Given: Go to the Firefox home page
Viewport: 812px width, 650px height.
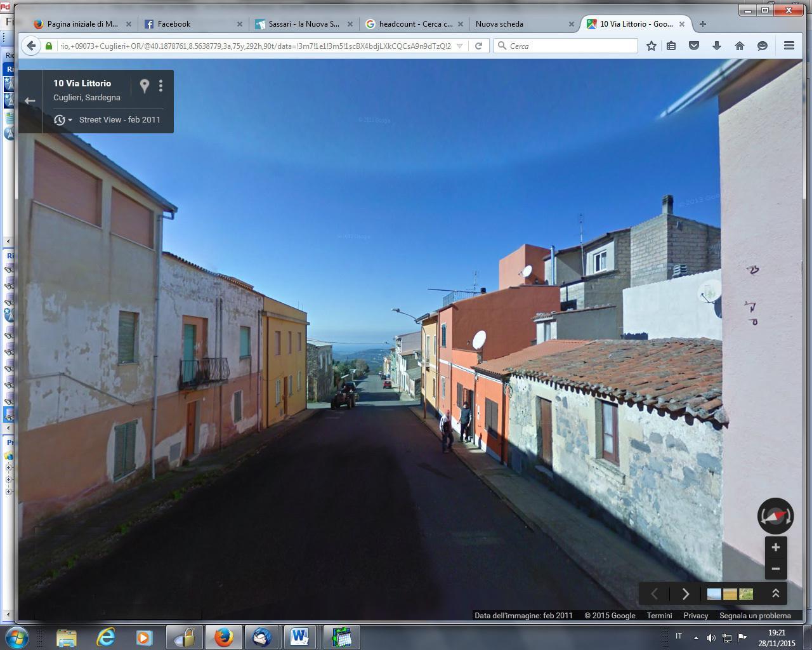Looking at the screenshot, I should point(739,45).
